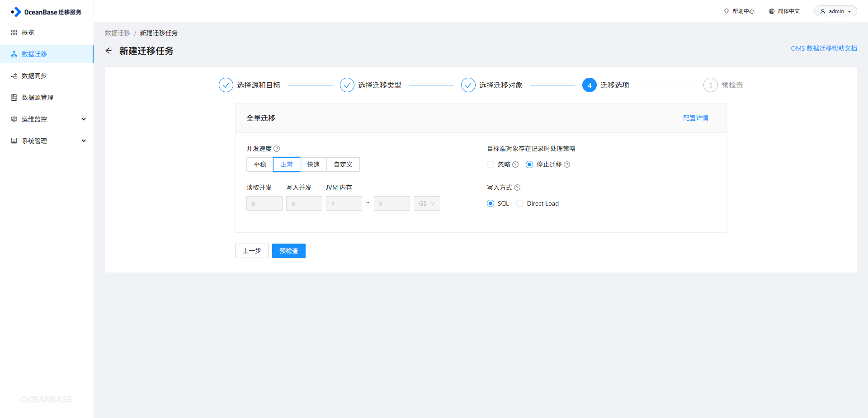
Task: Choose Direct Load write mode
Action: 520,203
